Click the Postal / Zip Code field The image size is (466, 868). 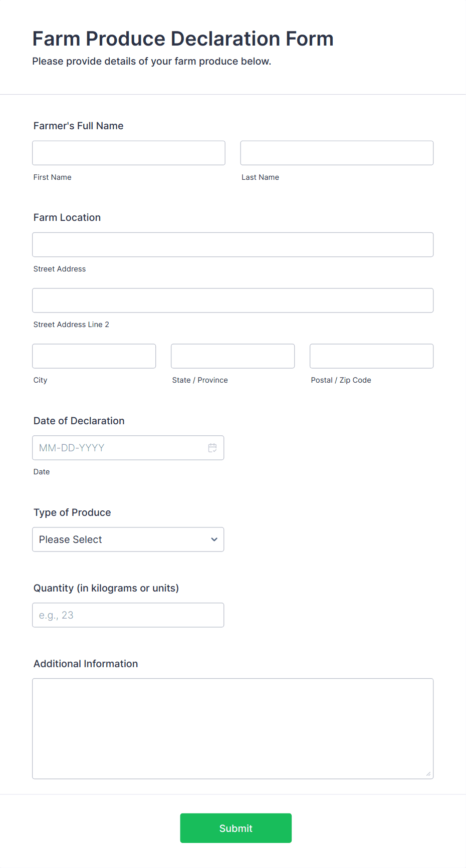click(x=372, y=356)
